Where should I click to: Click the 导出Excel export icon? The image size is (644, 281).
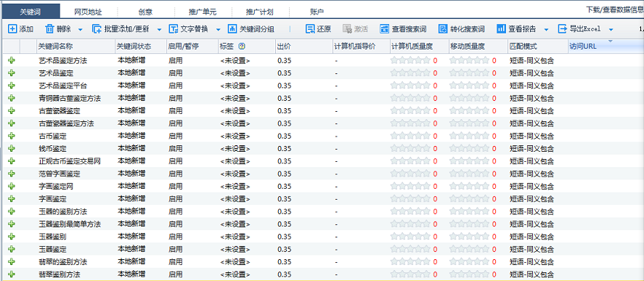pos(562,29)
